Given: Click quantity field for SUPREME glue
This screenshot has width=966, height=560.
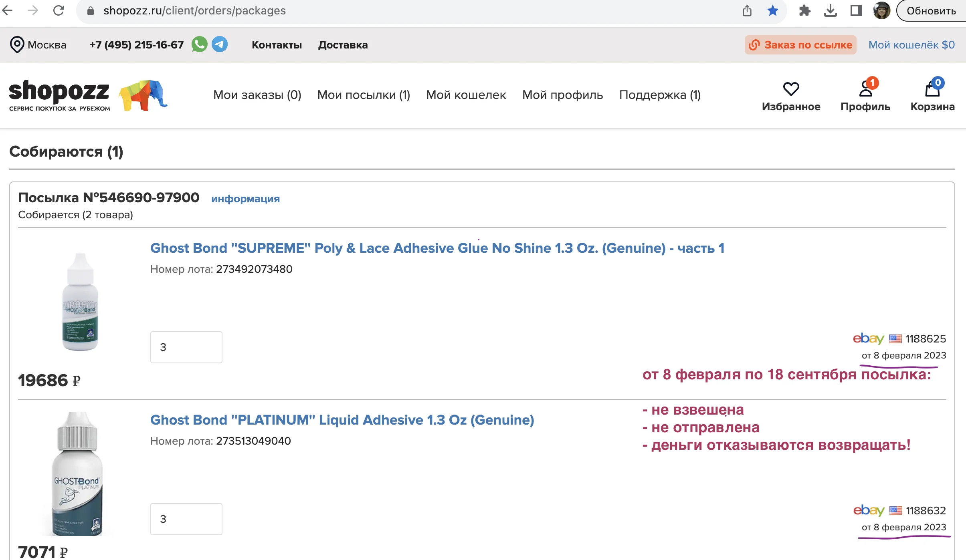Looking at the screenshot, I should [186, 347].
